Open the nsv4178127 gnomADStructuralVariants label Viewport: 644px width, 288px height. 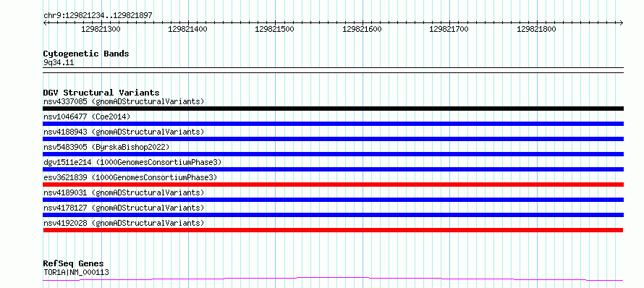pyautogui.click(x=124, y=208)
